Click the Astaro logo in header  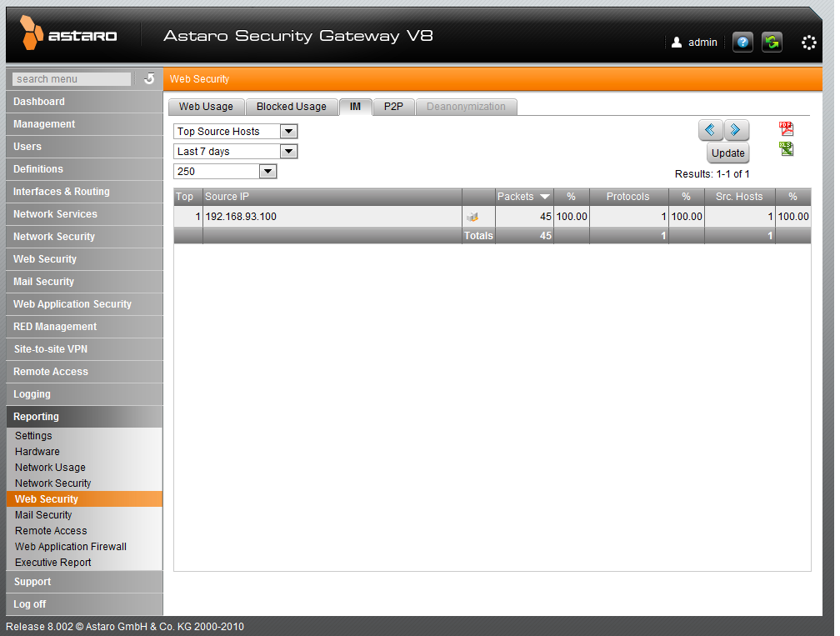(69, 36)
